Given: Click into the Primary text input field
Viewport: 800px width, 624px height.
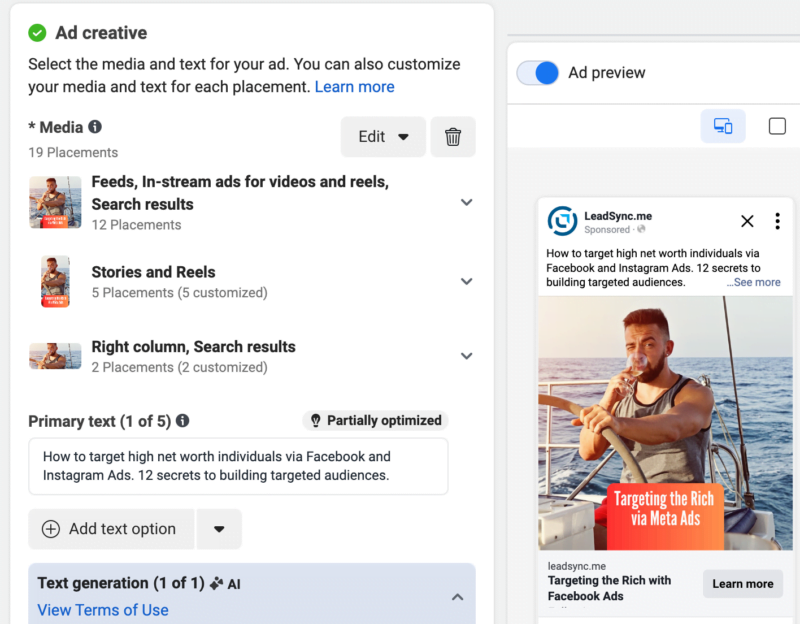Looking at the screenshot, I should [238, 466].
